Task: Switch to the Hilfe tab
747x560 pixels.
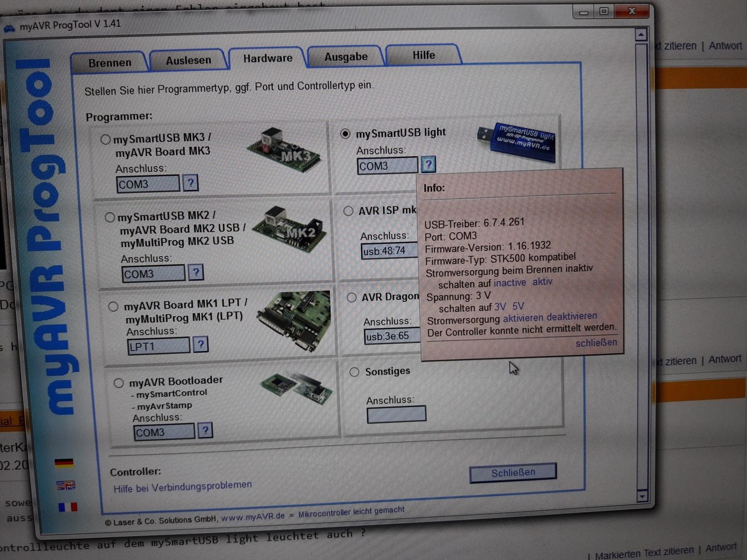Action: click(423, 55)
